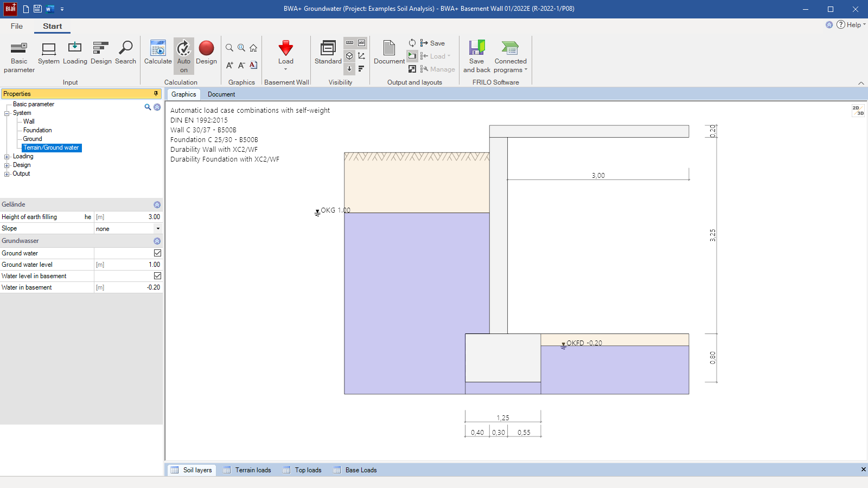Collapse the System tree node
The width and height of the screenshot is (868, 488).
pos(7,113)
